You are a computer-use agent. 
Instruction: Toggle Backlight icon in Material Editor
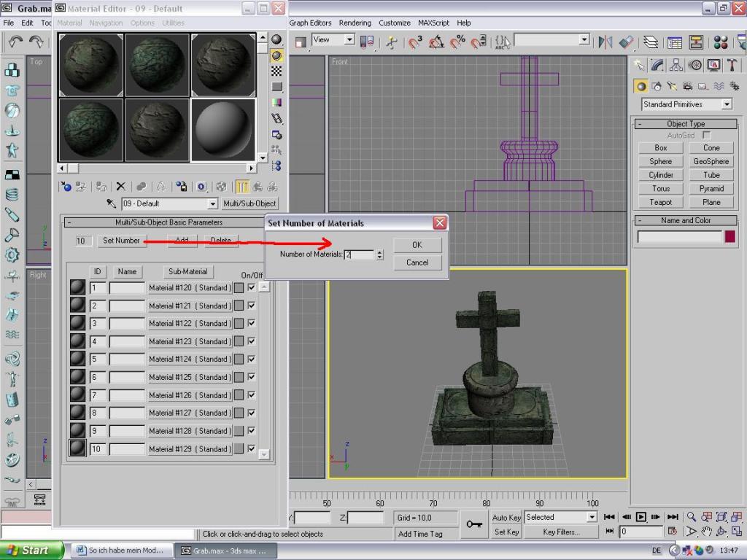[276, 55]
